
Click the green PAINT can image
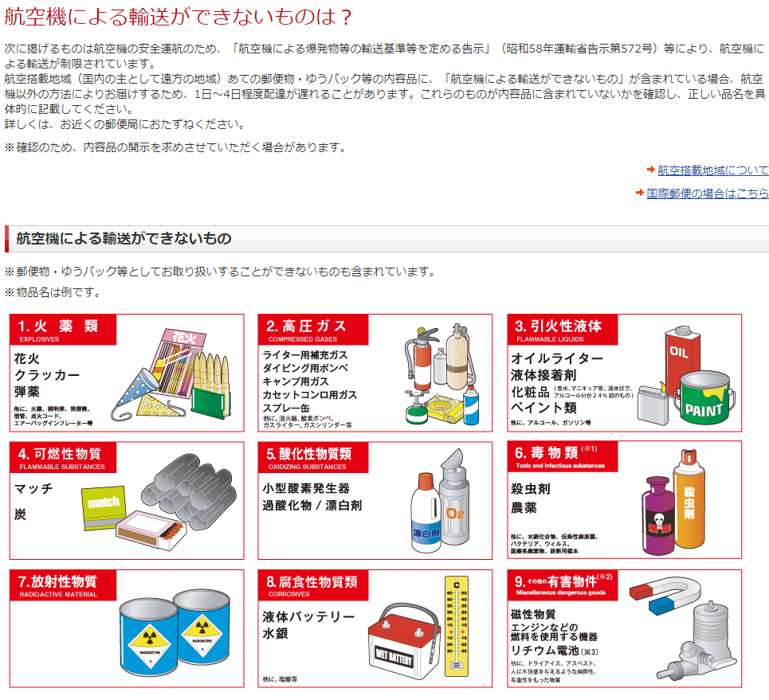click(704, 398)
